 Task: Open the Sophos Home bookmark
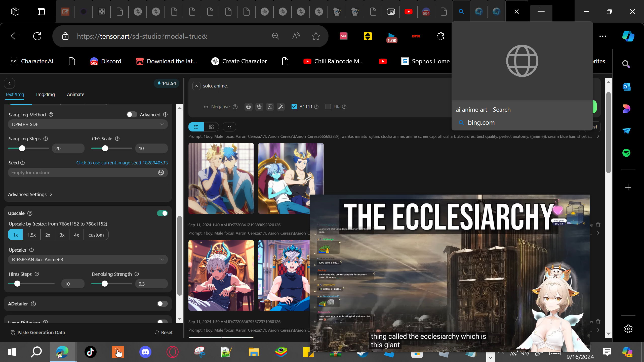pyautogui.click(x=425, y=61)
